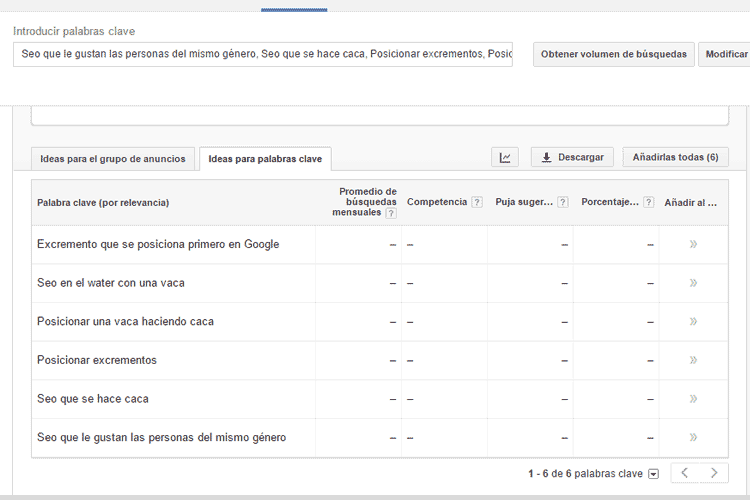The width and height of the screenshot is (750, 500).
Task: Click the chart view icon button
Action: pos(505,157)
